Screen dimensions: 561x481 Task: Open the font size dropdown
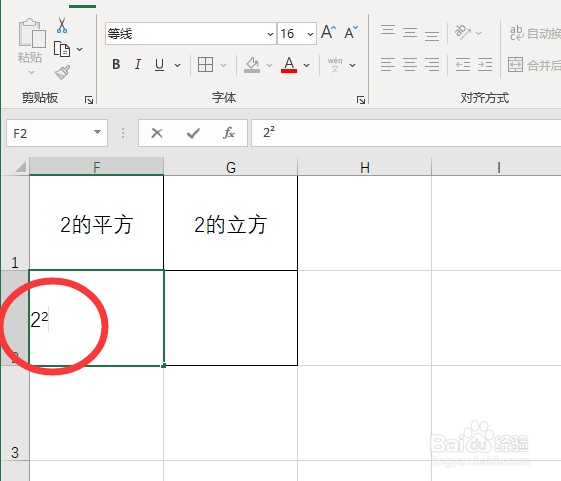pos(310,34)
